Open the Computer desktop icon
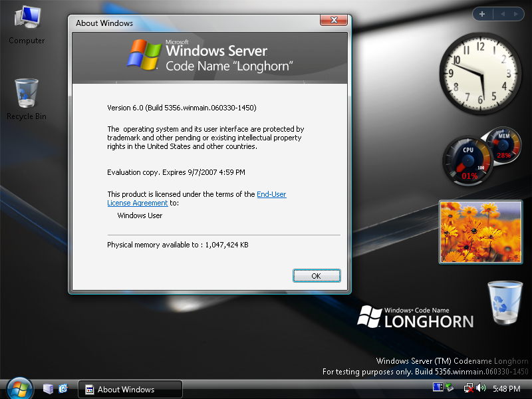Screen dimensions: 532x399 [27, 25]
